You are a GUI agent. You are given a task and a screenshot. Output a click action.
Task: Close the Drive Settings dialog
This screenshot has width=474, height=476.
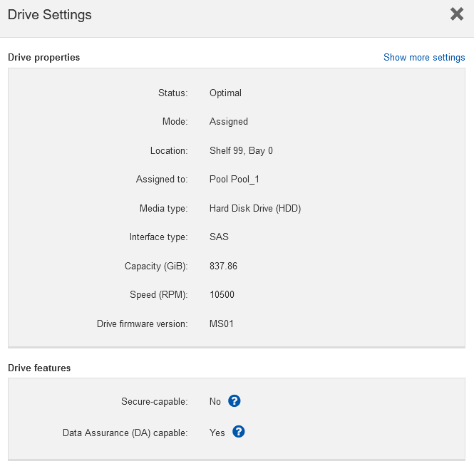point(457,14)
